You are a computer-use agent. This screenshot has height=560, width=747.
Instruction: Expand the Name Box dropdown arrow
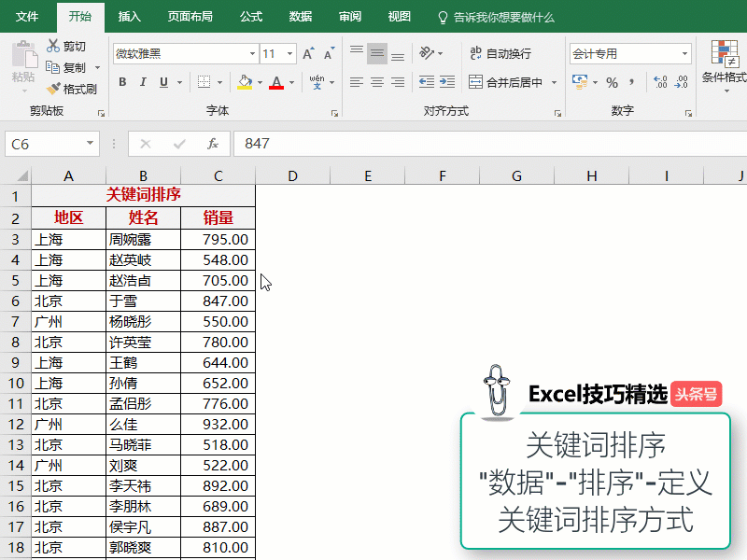91,144
